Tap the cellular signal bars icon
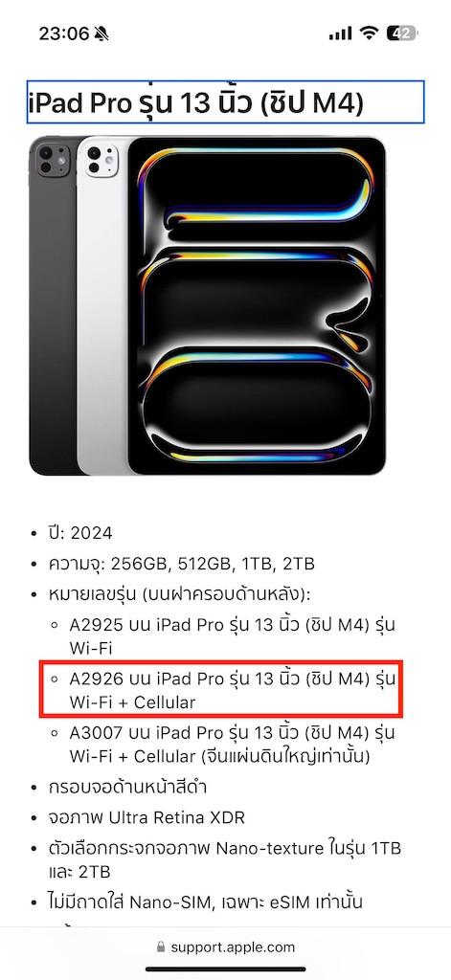Viewport: 451px width, 980px height. [x=340, y=33]
